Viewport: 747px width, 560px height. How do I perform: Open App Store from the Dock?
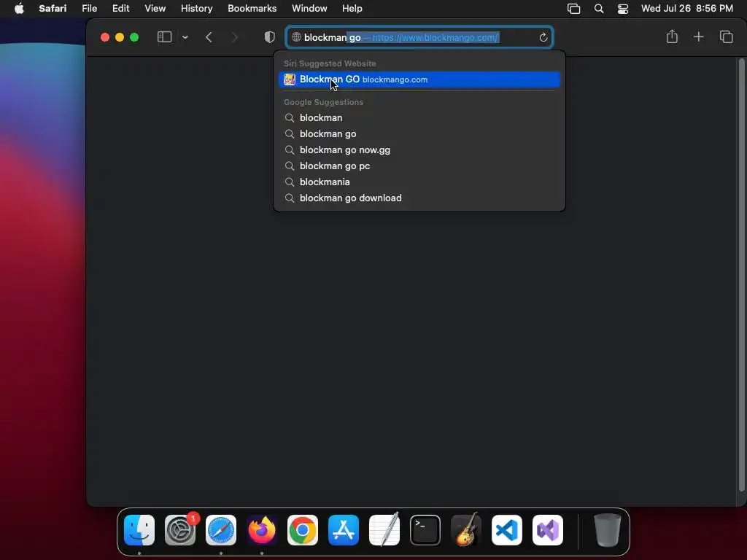pyautogui.click(x=344, y=530)
